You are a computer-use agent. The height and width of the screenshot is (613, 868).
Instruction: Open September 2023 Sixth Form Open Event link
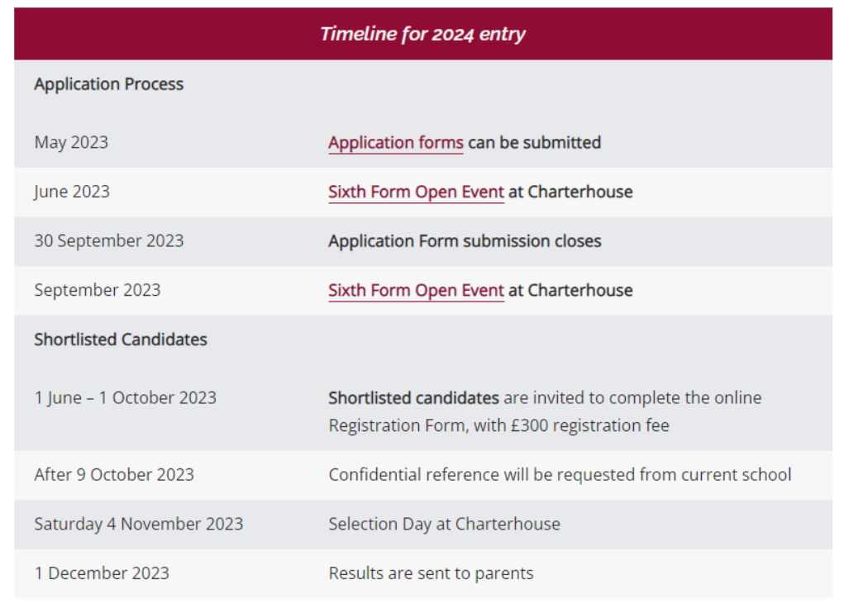(417, 291)
